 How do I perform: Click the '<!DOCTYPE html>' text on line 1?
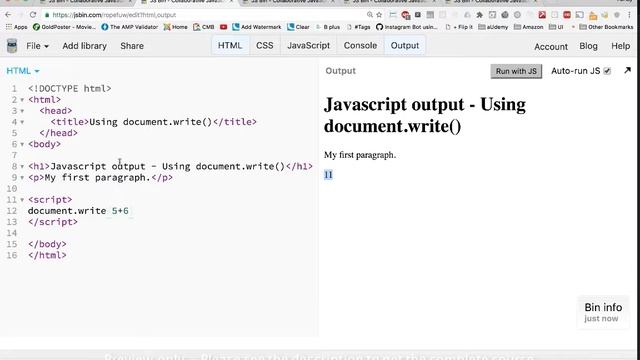(69, 89)
